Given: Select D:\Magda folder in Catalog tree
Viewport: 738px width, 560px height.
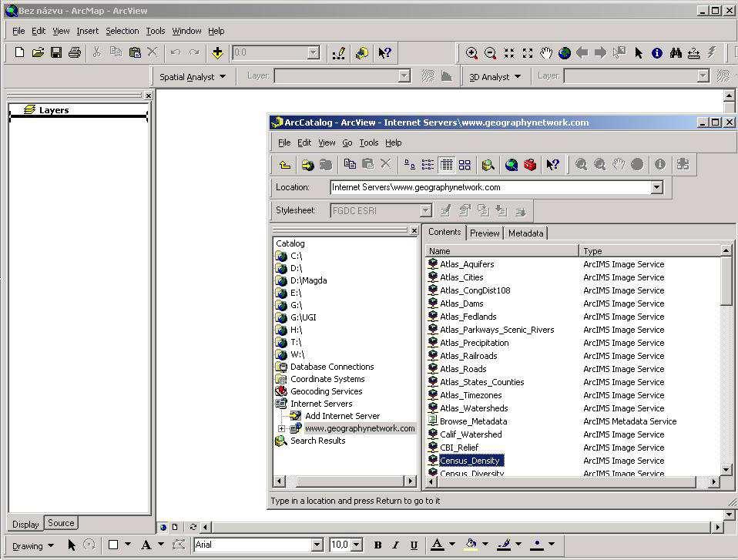Looking at the screenshot, I should (308, 280).
